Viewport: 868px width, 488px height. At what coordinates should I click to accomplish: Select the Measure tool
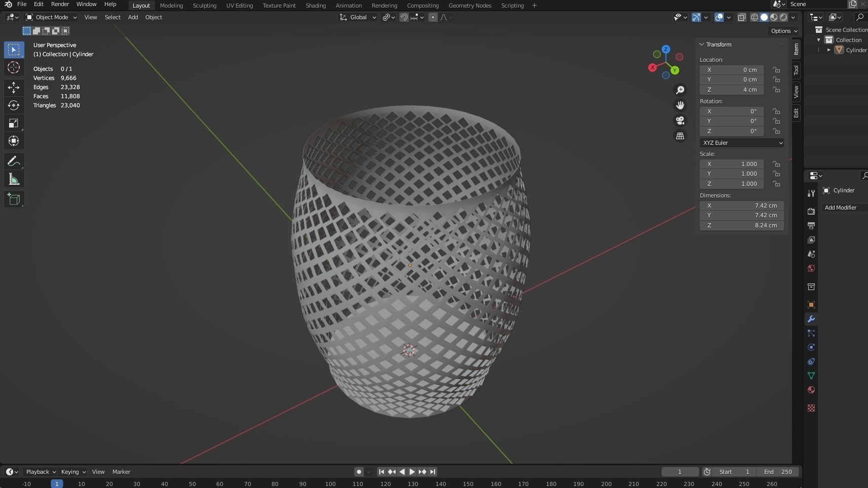point(14,179)
